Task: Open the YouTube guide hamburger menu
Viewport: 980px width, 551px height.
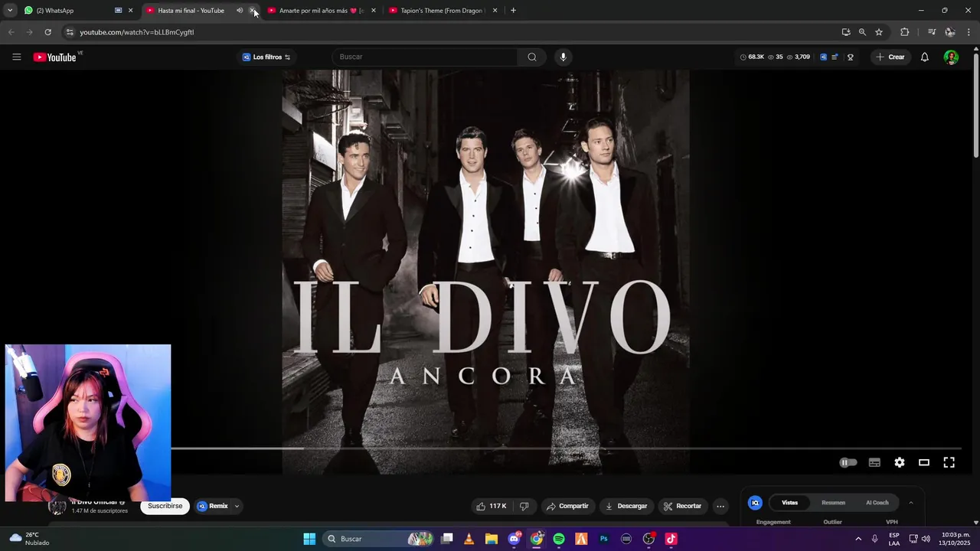Action: tap(16, 57)
